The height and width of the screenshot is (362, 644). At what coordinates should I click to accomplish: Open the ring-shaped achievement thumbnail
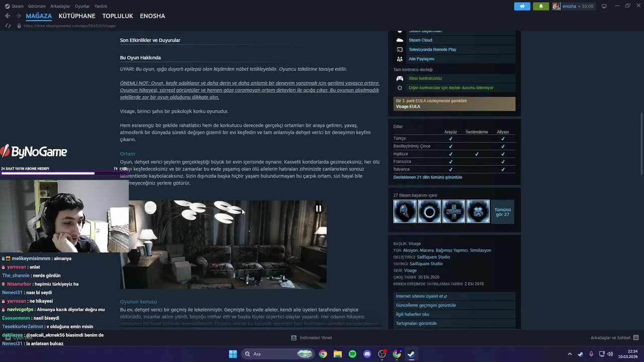click(429, 211)
